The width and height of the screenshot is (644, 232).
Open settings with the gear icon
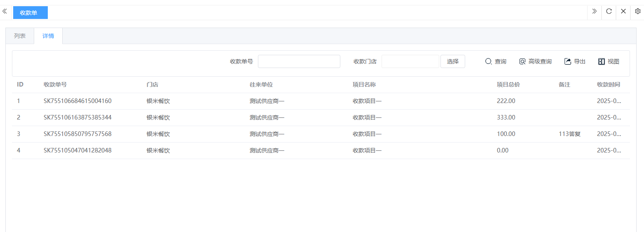(637, 12)
